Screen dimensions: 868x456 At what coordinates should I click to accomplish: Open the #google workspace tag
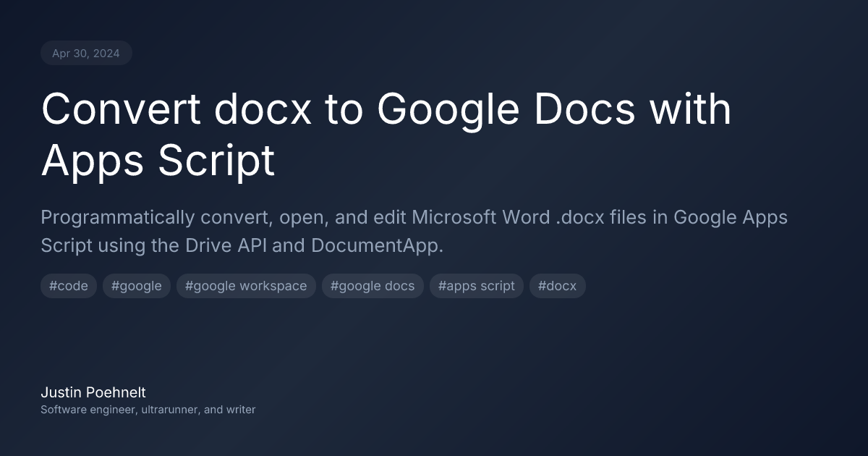click(246, 286)
